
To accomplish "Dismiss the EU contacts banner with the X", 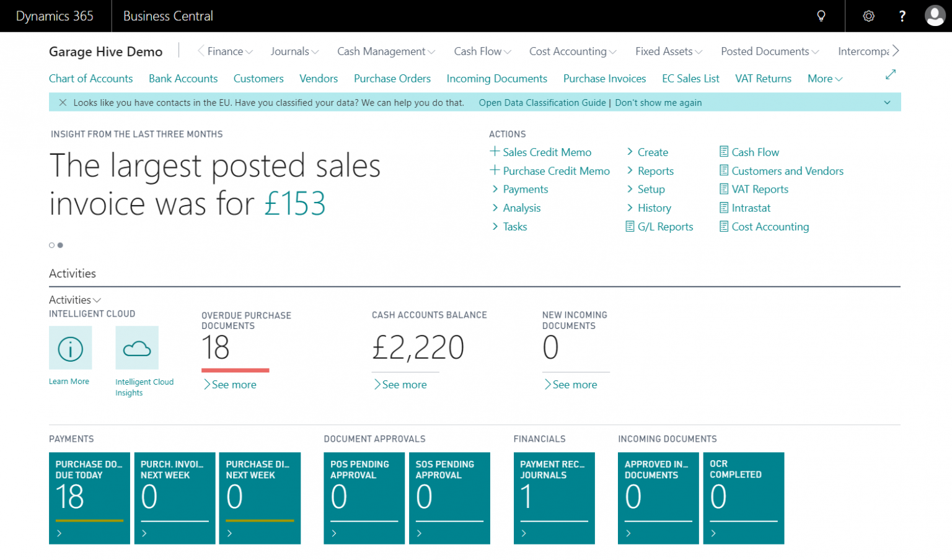I will coord(61,102).
